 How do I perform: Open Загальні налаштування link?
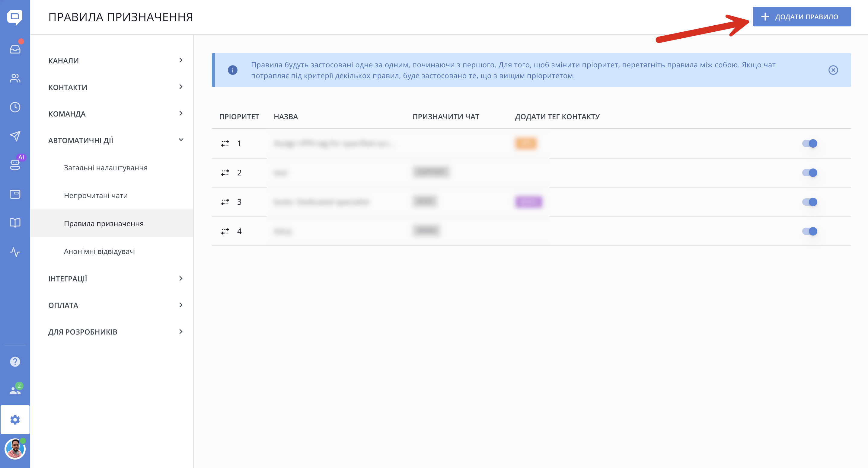pos(105,168)
